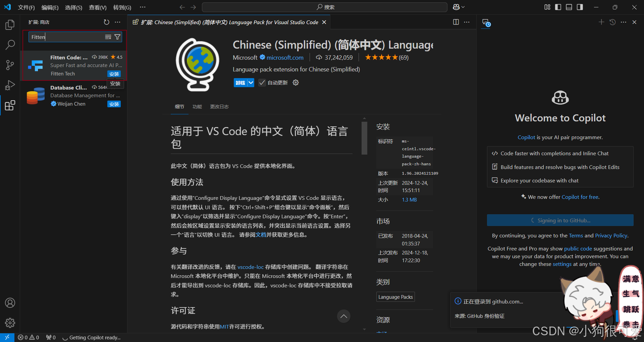The height and width of the screenshot is (342, 644).
Task: Click the scroll-to-top round button
Action: [x=343, y=316]
